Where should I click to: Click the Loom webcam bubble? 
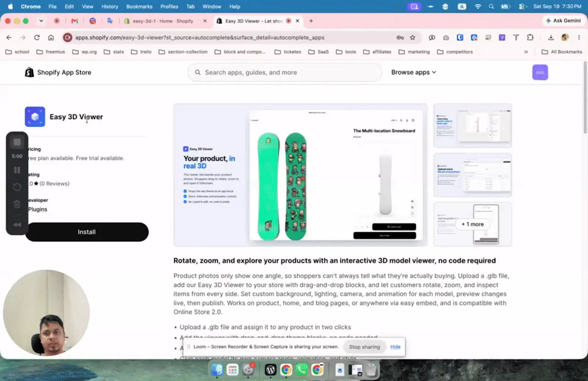tap(46, 313)
